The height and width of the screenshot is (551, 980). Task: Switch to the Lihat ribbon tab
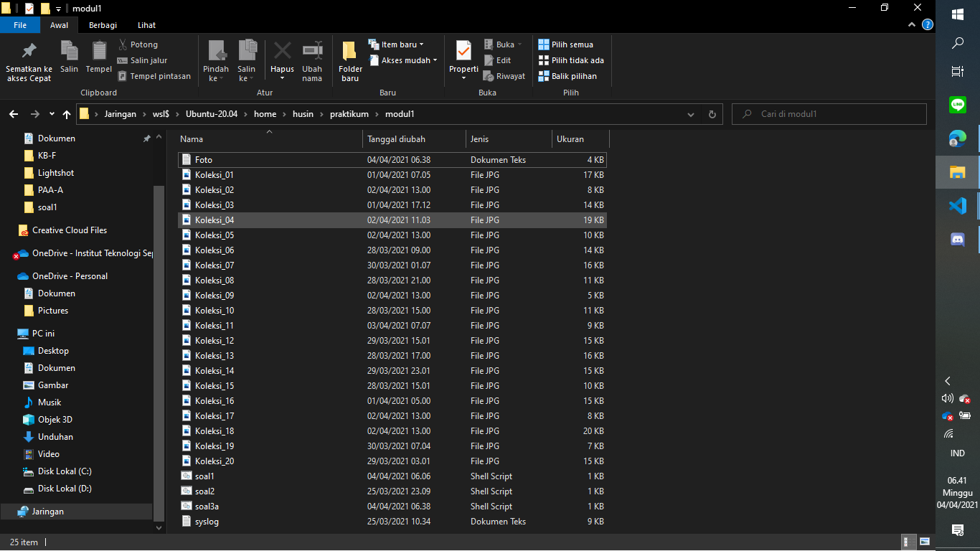(x=146, y=25)
